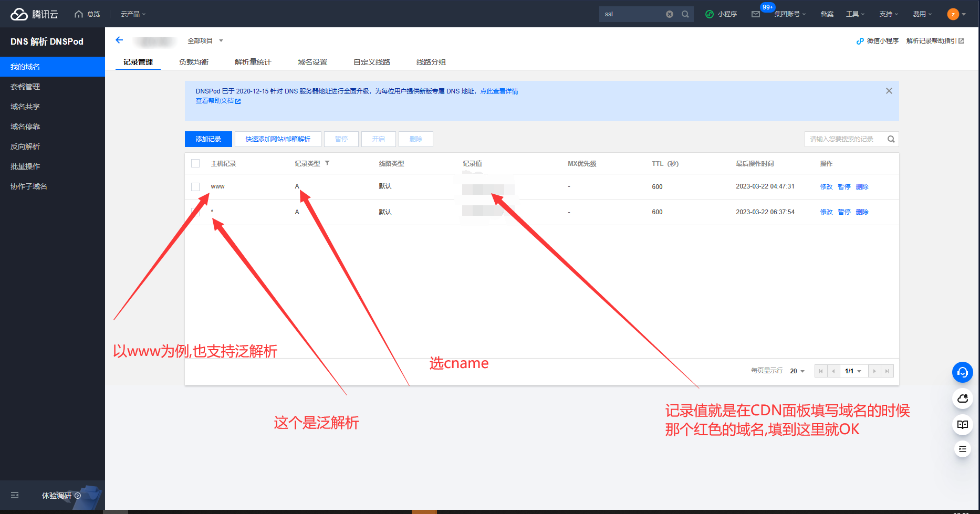Filter records by 记录类型 funnel icon

tap(327, 163)
